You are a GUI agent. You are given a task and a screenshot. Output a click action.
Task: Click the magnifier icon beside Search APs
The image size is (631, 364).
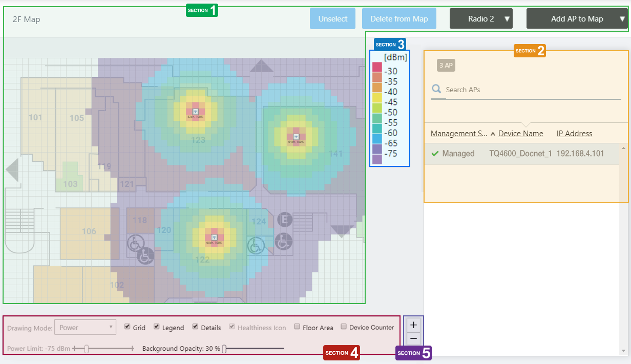point(436,90)
